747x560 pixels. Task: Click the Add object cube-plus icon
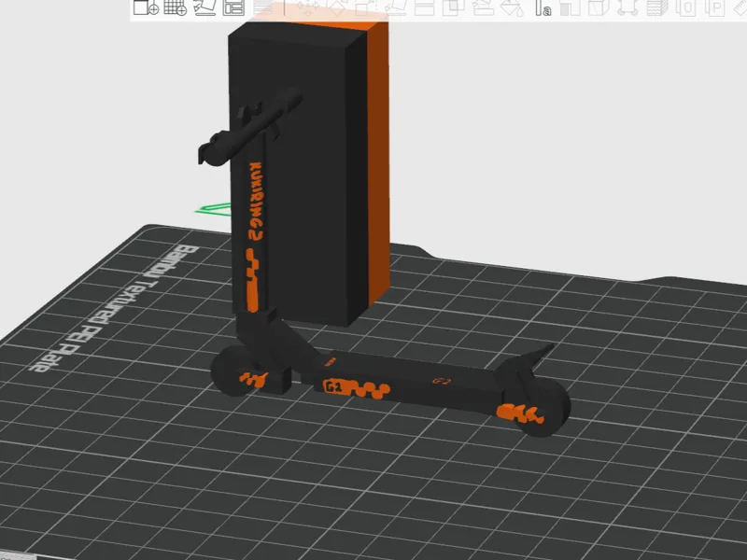pos(146,7)
